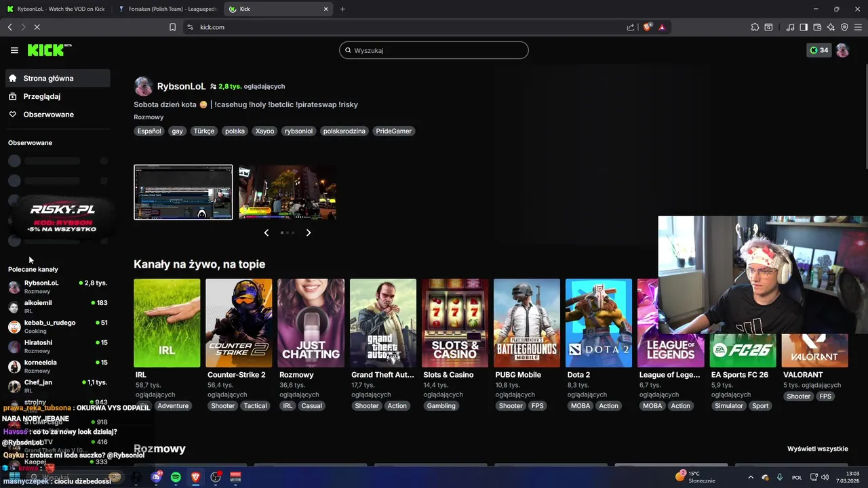This screenshot has height=488, width=868.
Task: Go to next featured stream
Action: pos(309,232)
